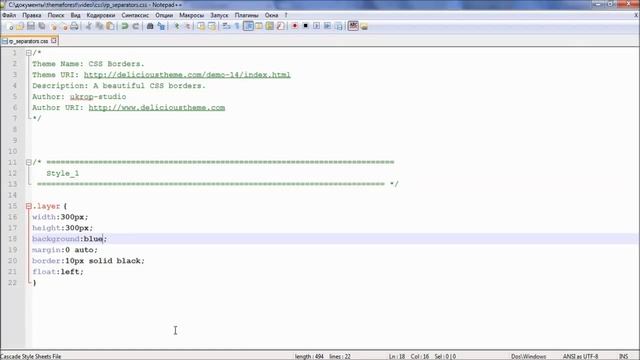This screenshot has height=360, width=640.
Task: Click the Open file folder icon
Action: [x=20, y=27]
